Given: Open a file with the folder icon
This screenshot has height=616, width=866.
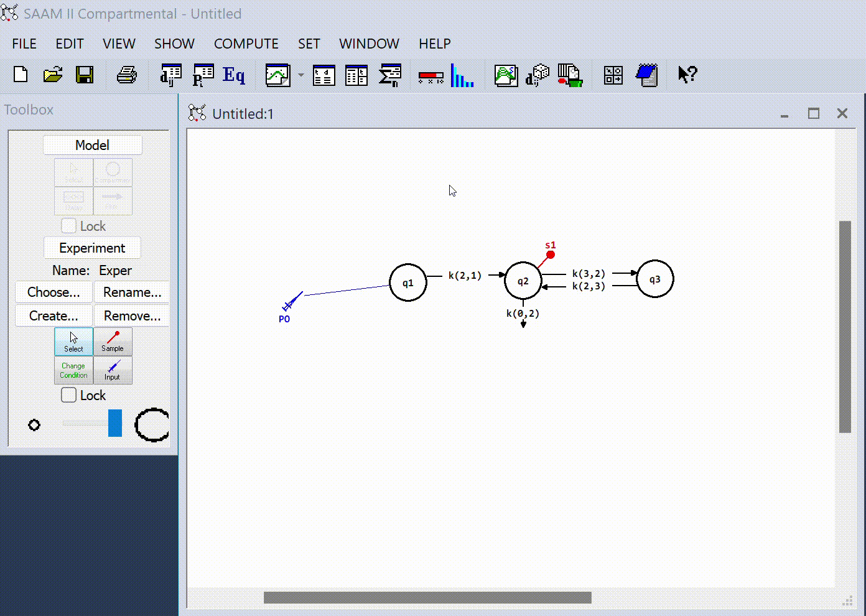Looking at the screenshot, I should click(x=53, y=75).
